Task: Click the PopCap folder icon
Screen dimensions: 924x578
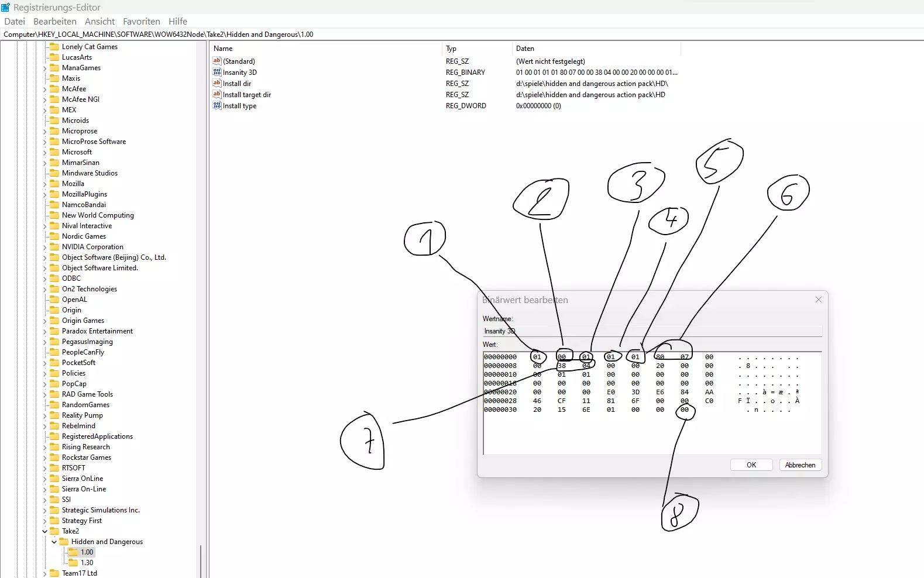Action: [x=54, y=383]
